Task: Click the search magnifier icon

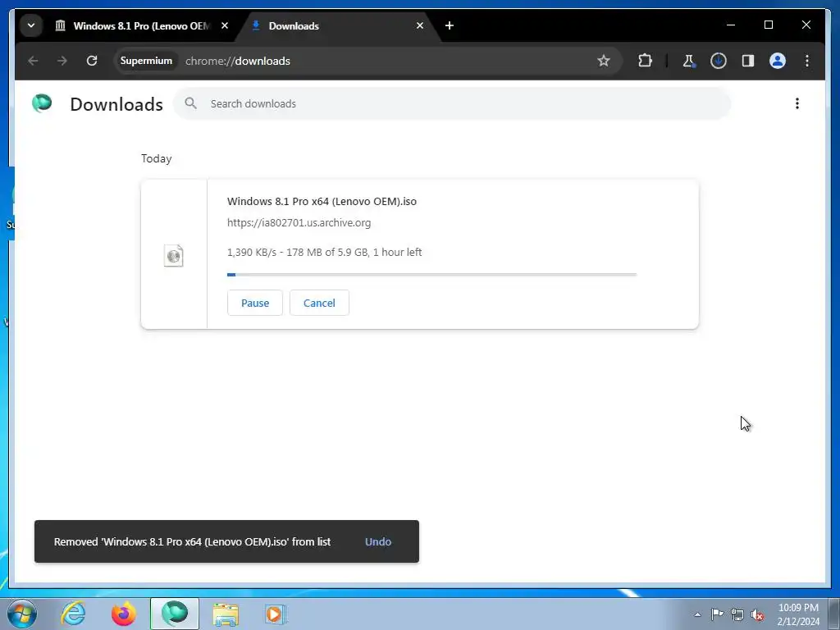Action: click(190, 103)
